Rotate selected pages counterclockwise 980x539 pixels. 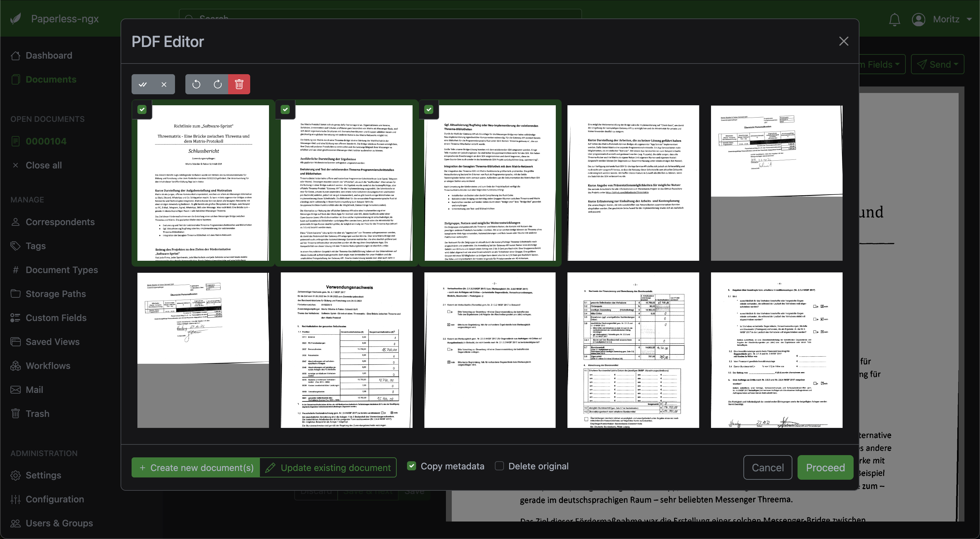[x=196, y=84]
